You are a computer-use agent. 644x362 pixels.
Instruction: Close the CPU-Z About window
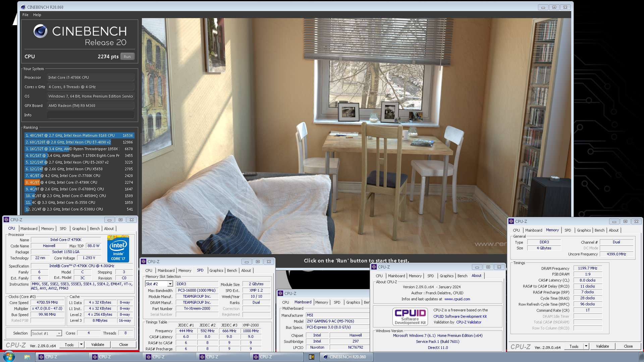point(499,267)
